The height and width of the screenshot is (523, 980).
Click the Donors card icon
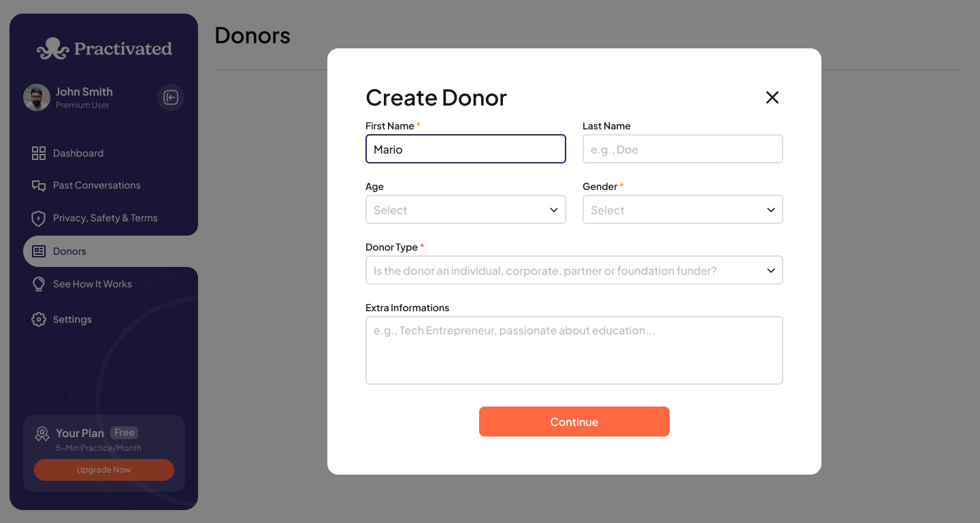39,251
